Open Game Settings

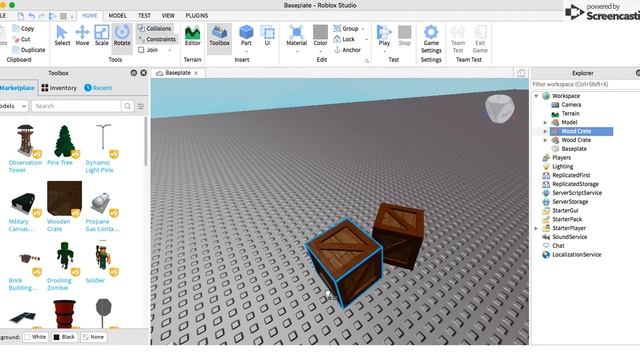tap(431, 39)
